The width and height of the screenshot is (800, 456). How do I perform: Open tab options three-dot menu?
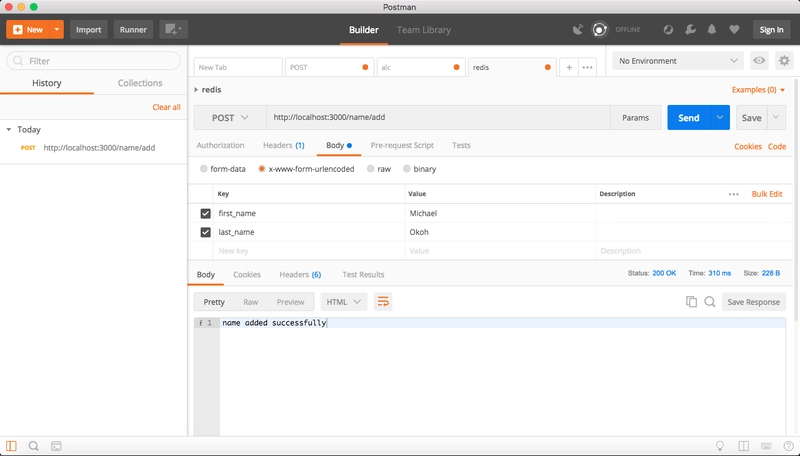click(587, 67)
